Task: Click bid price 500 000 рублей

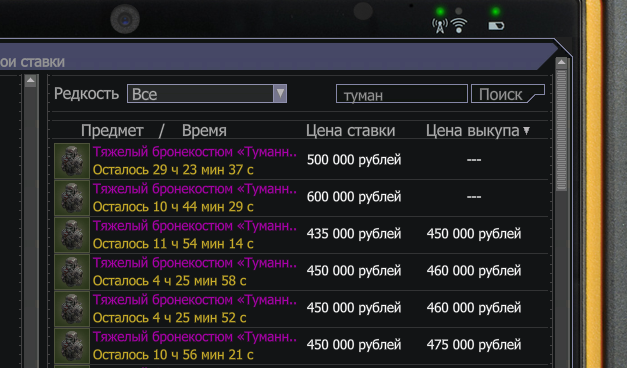Action: (354, 160)
